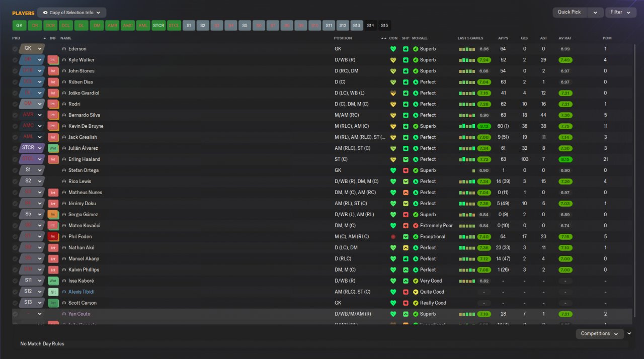The image size is (644, 359).
Task: Click Kevin De Bruyne's 8.12 last-game rating
Action: 484,126
